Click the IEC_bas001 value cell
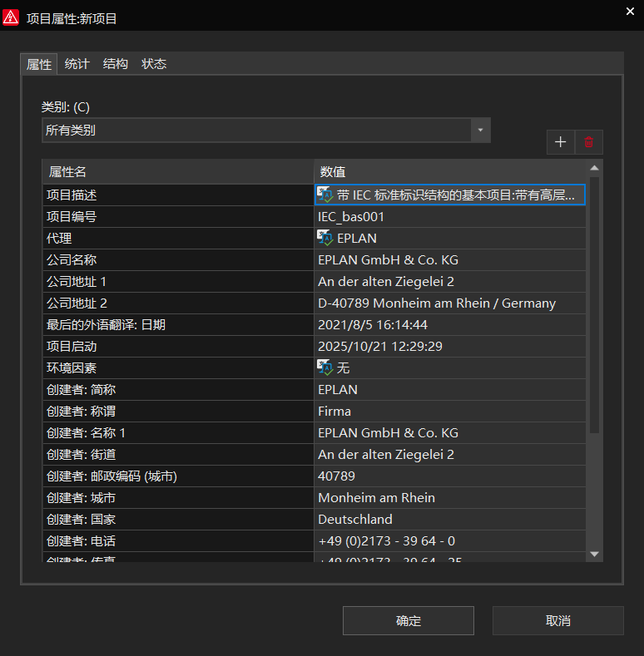The image size is (644, 656). (x=450, y=217)
